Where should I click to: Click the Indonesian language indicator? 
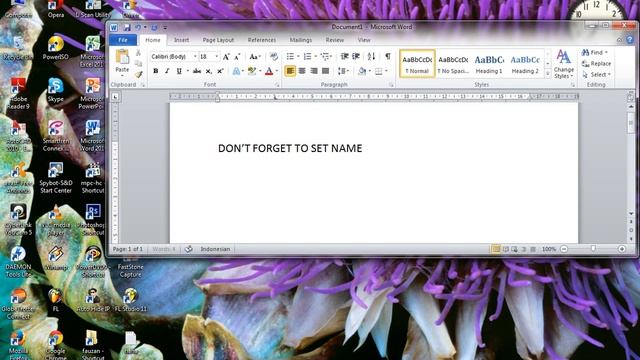click(x=215, y=249)
